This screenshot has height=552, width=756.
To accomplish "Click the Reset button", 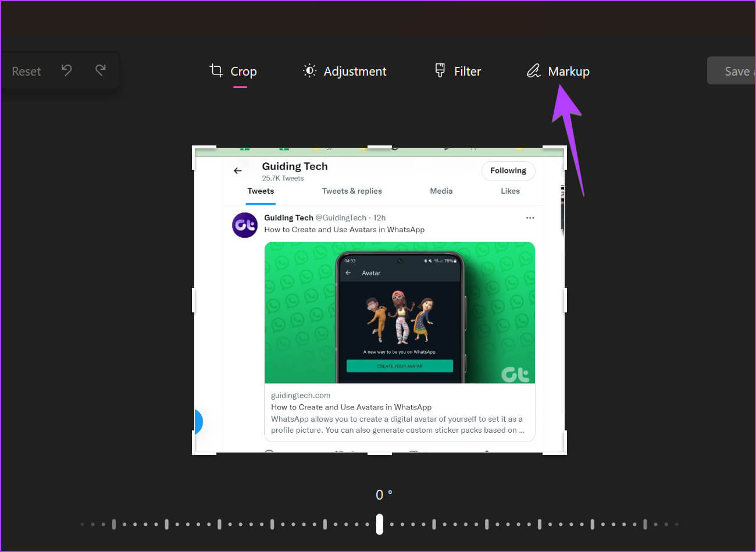I will click(x=26, y=71).
